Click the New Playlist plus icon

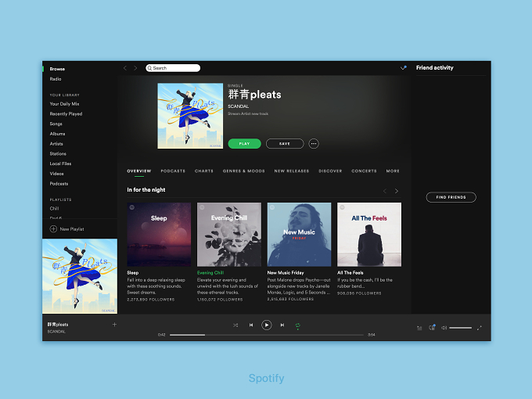pyautogui.click(x=53, y=229)
